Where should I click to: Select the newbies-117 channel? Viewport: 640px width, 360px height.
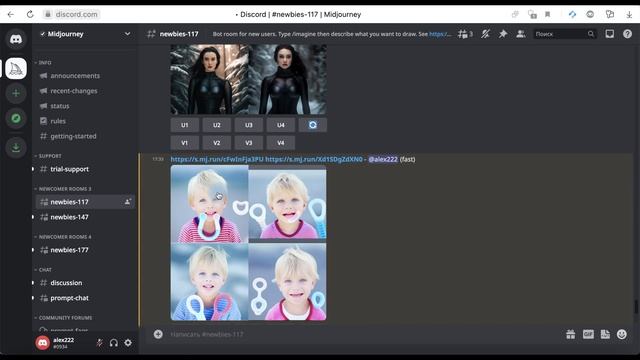[x=85, y=202]
